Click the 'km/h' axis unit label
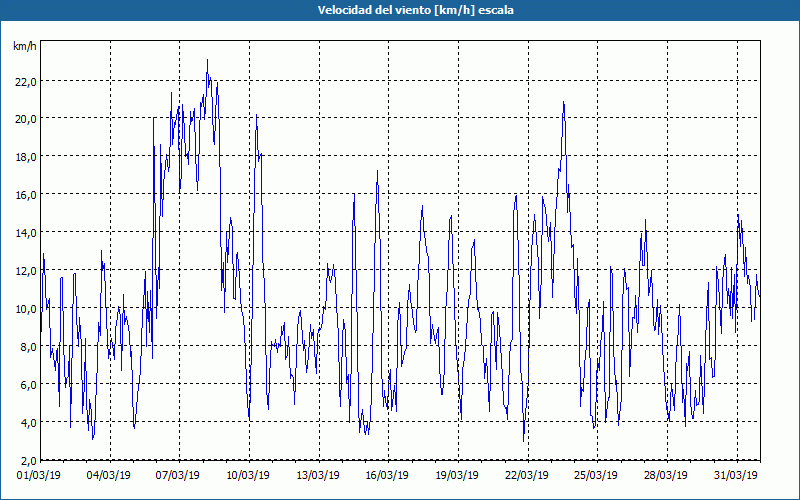This screenshot has width=800, height=500. (x=24, y=46)
